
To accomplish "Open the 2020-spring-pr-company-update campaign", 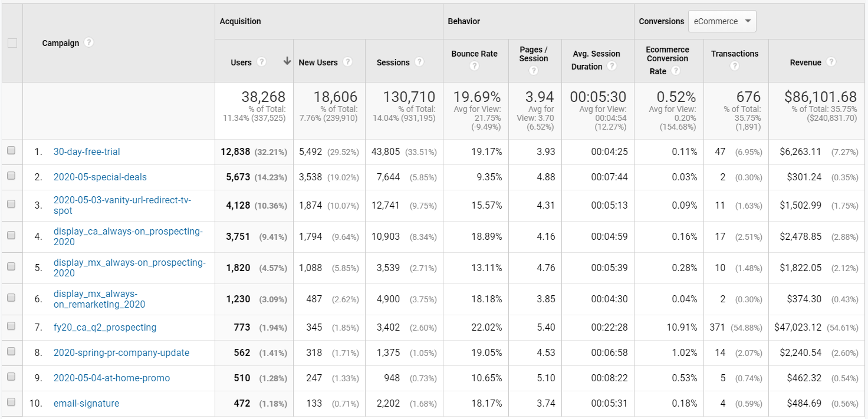I will 121,352.
